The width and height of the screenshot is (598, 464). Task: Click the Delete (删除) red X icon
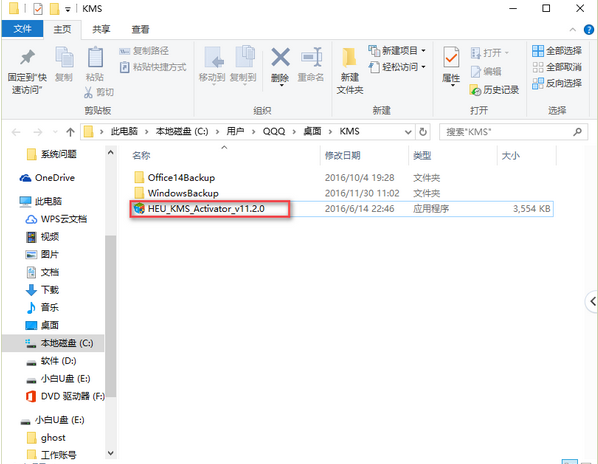pyautogui.click(x=280, y=57)
